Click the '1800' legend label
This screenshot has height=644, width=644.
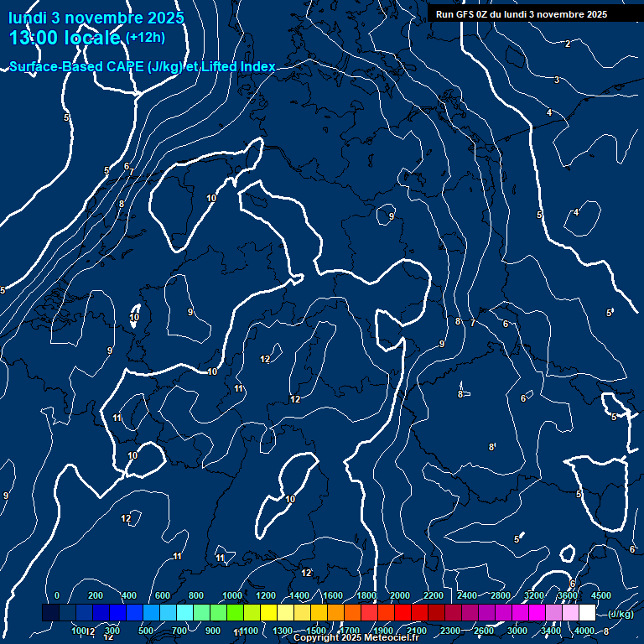coord(366,595)
